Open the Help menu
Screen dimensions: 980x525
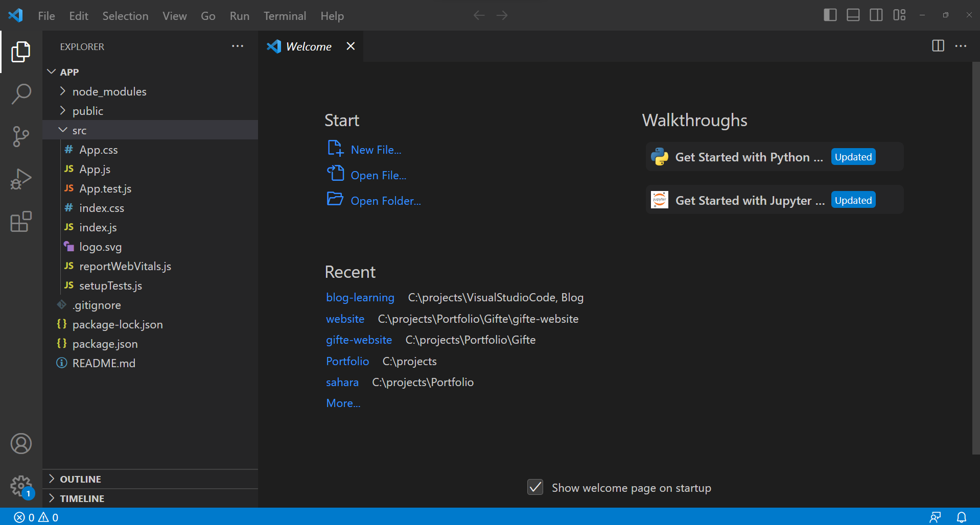332,16
